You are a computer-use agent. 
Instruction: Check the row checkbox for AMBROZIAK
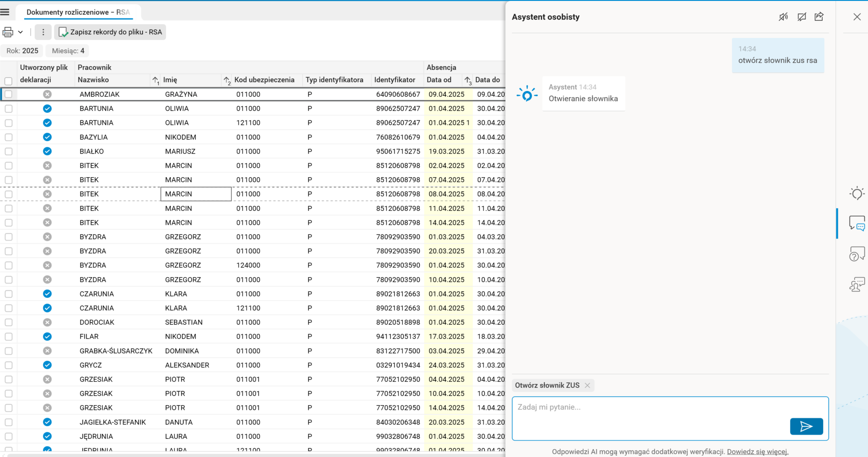point(8,94)
